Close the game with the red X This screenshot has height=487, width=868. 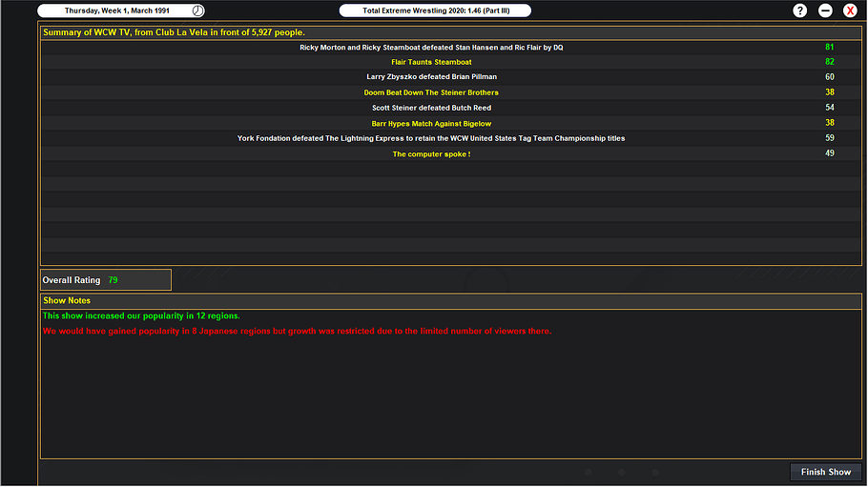[x=850, y=10]
